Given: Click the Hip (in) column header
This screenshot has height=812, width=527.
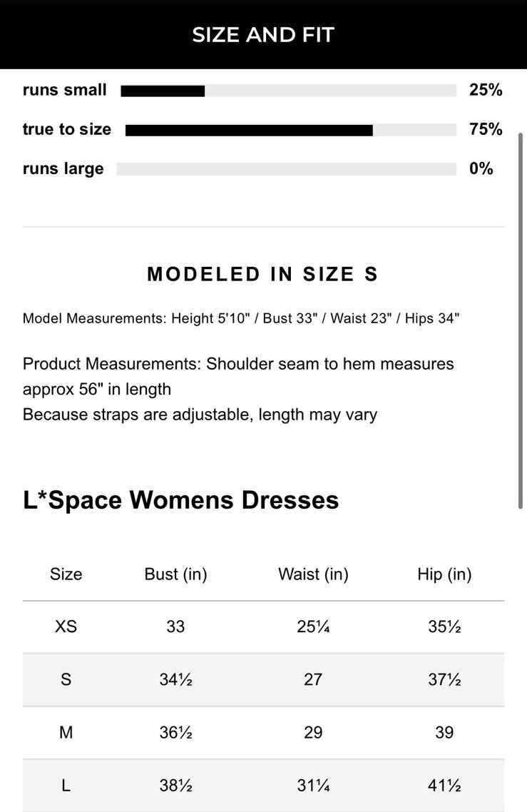Looking at the screenshot, I should [x=444, y=574].
